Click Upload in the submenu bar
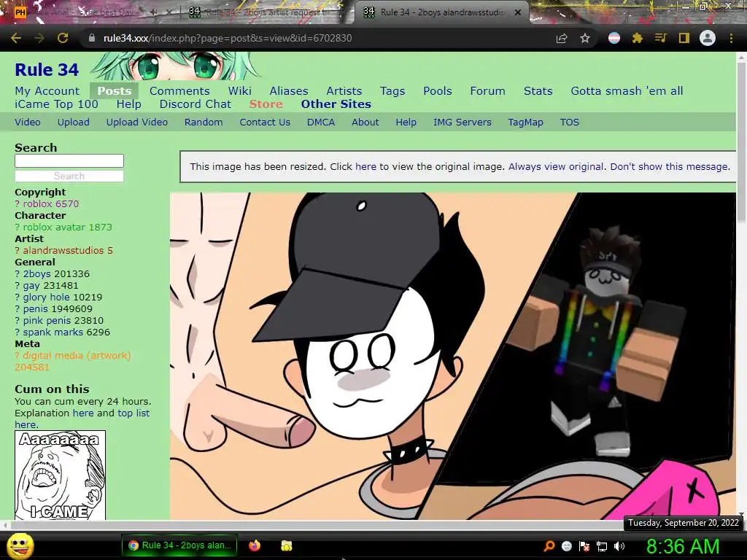This screenshot has width=747, height=560. 74,122
